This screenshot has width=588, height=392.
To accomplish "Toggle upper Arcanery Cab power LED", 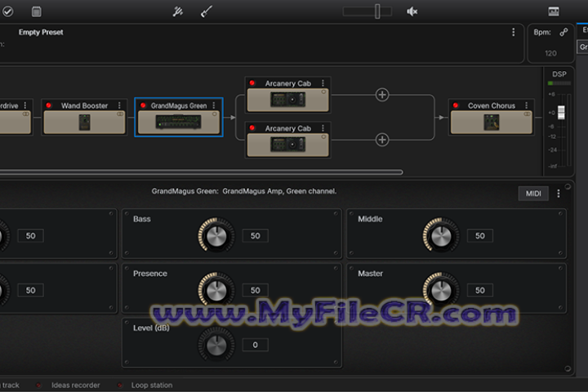I will [252, 83].
